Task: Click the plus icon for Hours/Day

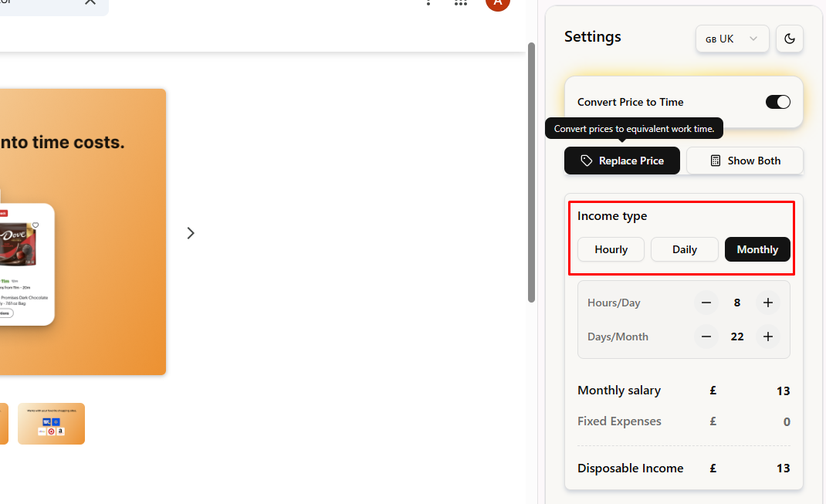Action: 767,303
